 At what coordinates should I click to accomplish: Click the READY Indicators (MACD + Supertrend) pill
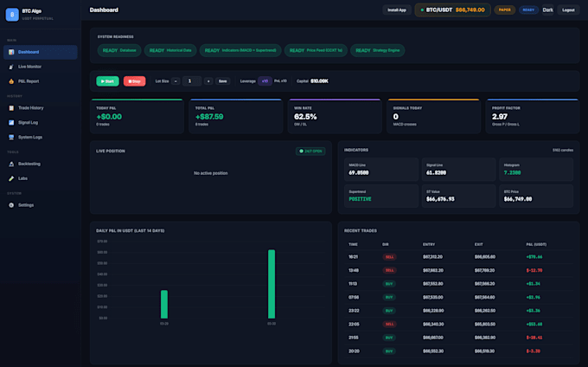240,50
